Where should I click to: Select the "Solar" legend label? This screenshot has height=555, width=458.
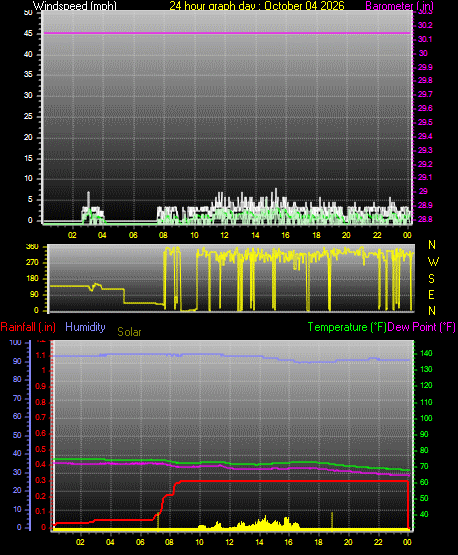tap(129, 332)
